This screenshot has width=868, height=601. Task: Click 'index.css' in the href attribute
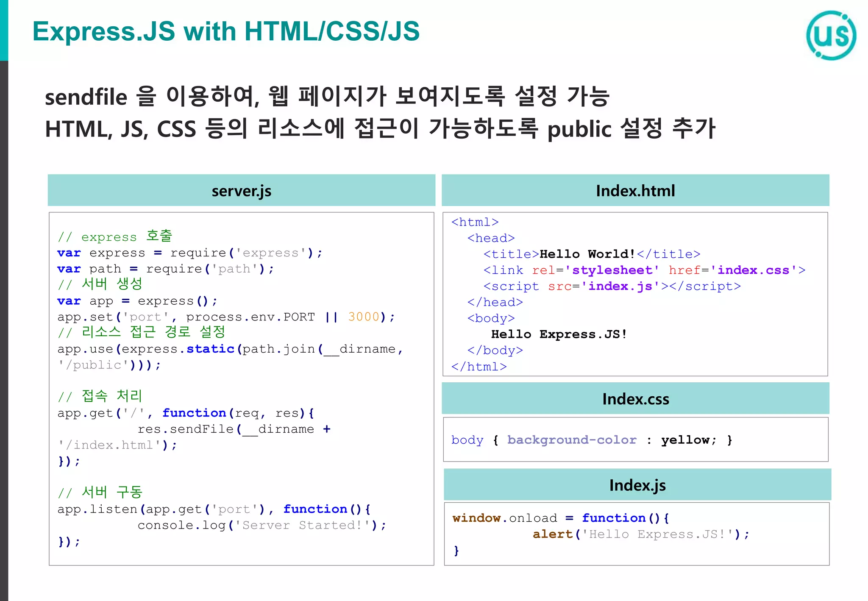tap(753, 270)
